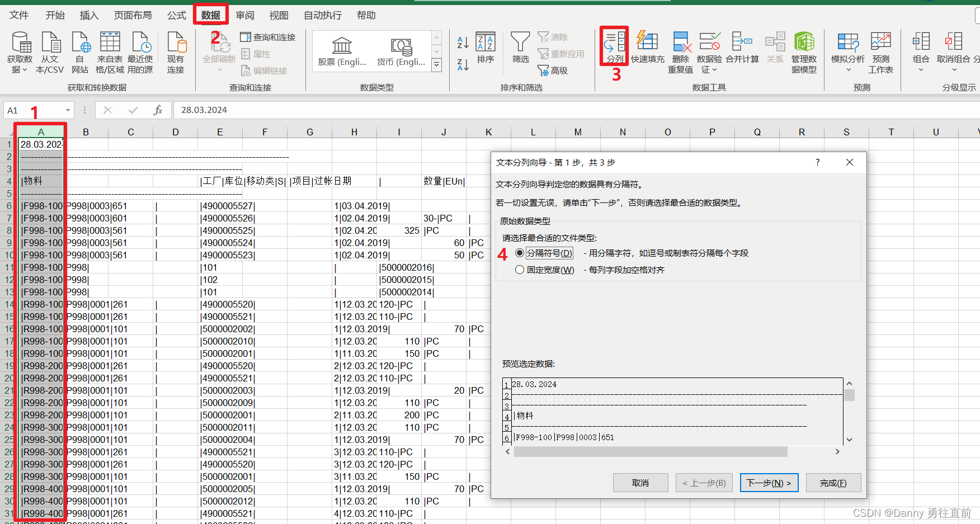Expand the data types gallery more arrow
980x524 pixels.
click(x=437, y=65)
